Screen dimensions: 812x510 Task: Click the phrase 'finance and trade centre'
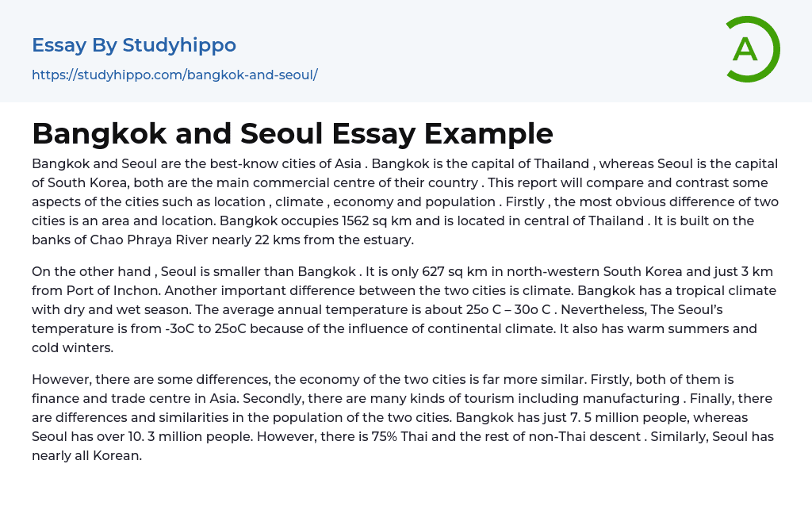108,398
